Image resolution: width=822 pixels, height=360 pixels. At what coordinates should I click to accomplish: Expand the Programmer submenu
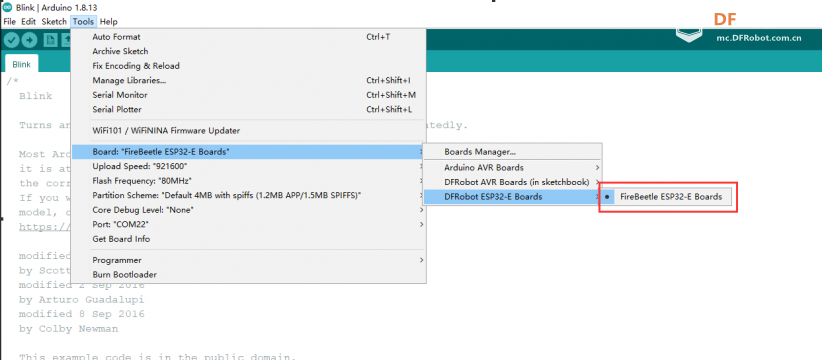(248, 260)
